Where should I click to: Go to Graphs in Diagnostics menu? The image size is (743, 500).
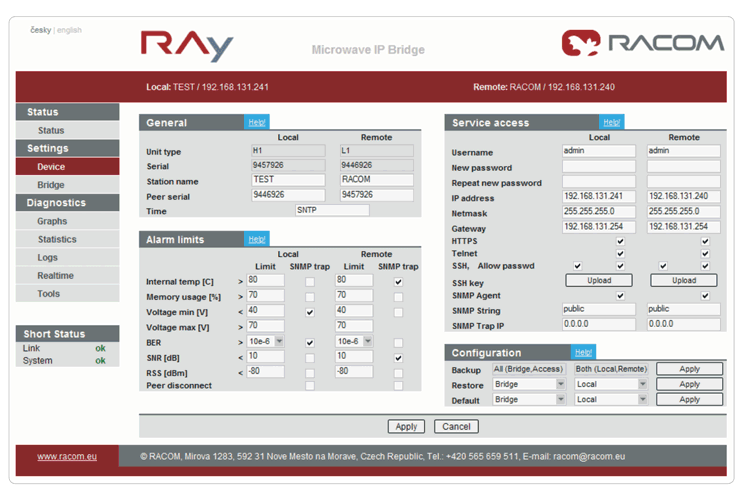tap(52, 221)
